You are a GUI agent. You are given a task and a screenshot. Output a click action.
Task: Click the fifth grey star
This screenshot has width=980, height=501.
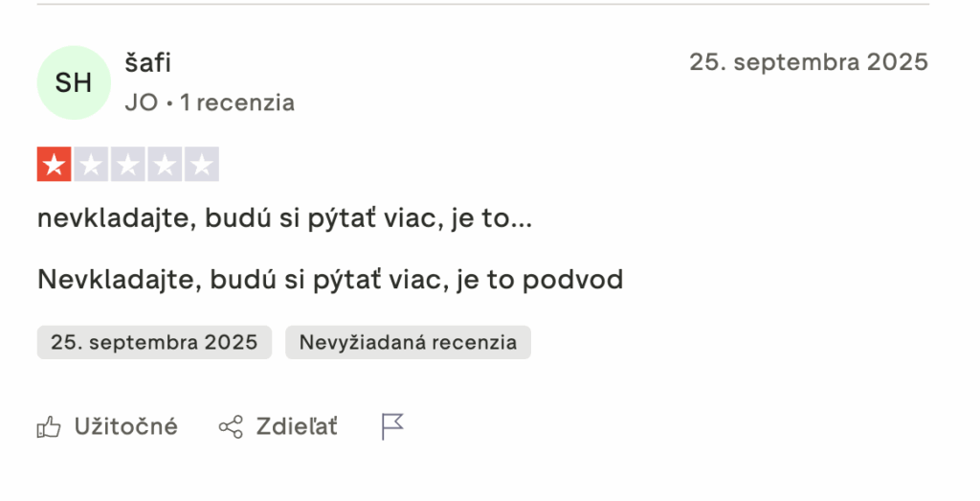tap(201, 165)
